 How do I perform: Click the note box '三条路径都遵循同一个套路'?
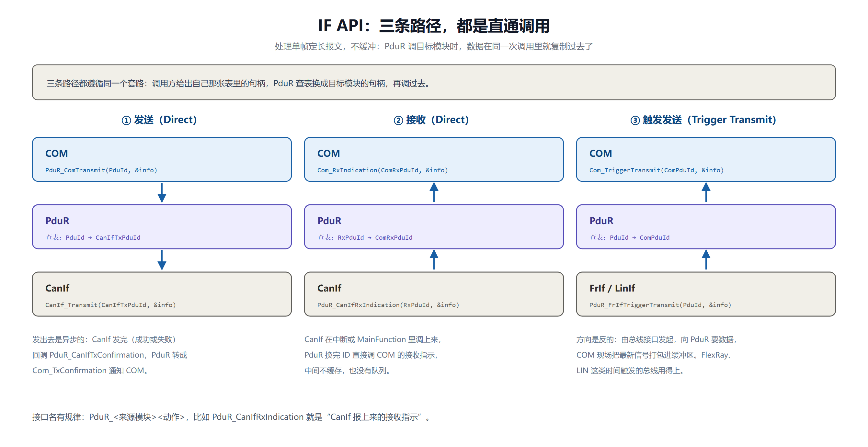(434, 82)
